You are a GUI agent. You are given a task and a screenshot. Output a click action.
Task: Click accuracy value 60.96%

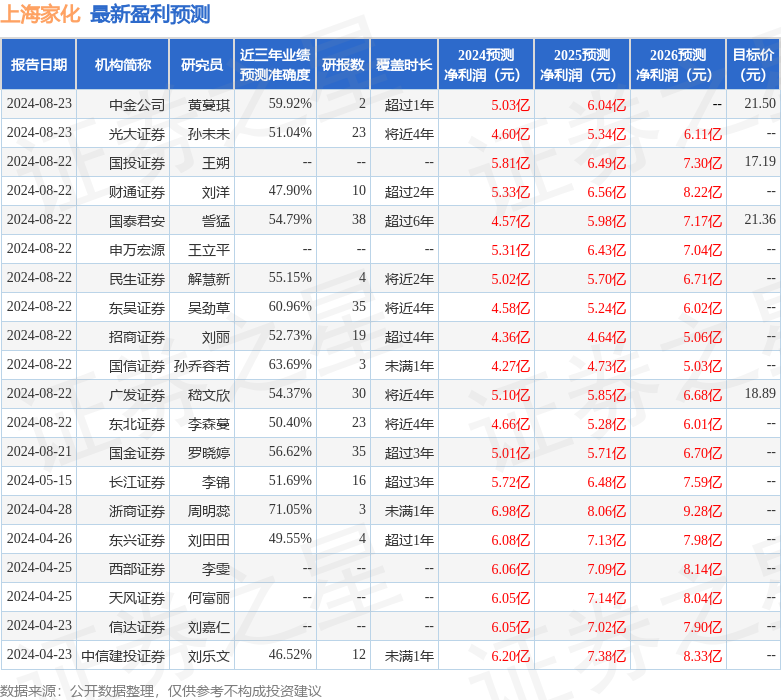point(290,306)
